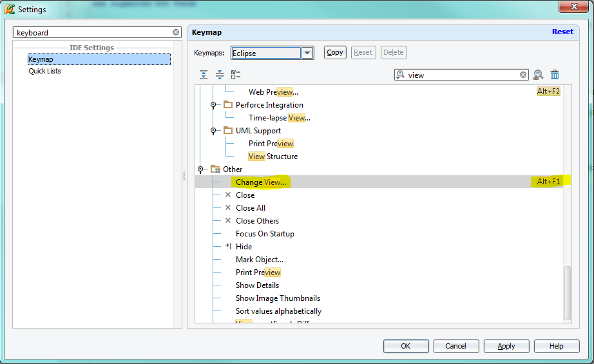Select the Focus On Startup action
The image size is (594, 364).
click(x=265, y=234)
